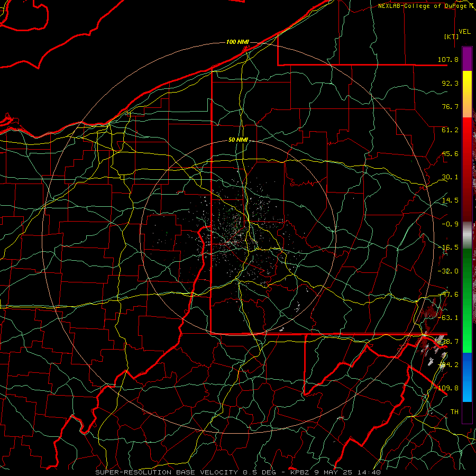Screen dimensions: 476x476
Task: Click the bright green color bar segment
Action: (x=467, y=301)
